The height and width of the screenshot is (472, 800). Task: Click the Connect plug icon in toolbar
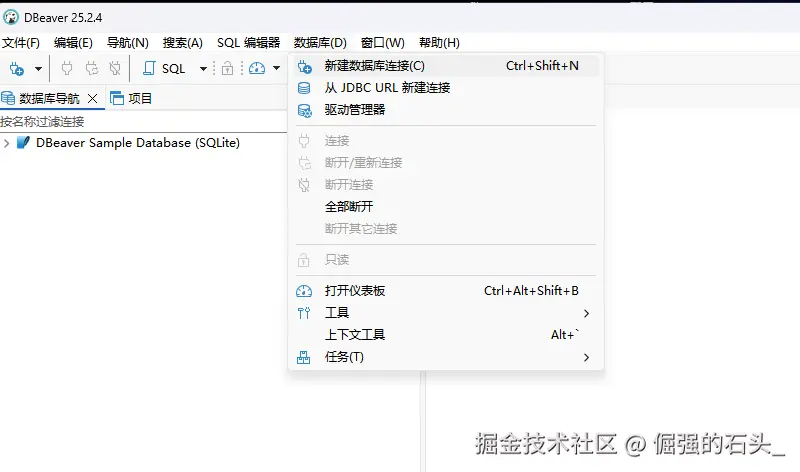(x=67, y=68)
